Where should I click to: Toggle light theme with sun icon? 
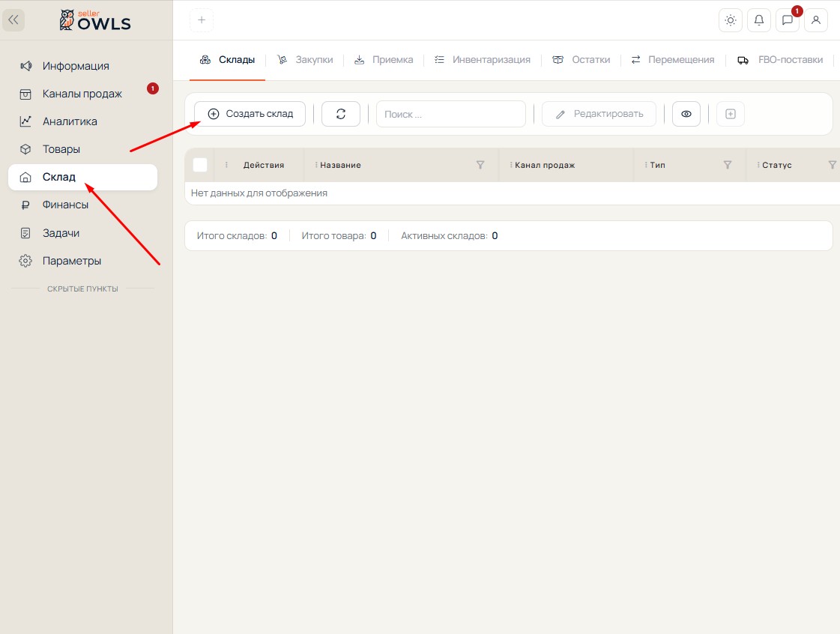(730, 20)
